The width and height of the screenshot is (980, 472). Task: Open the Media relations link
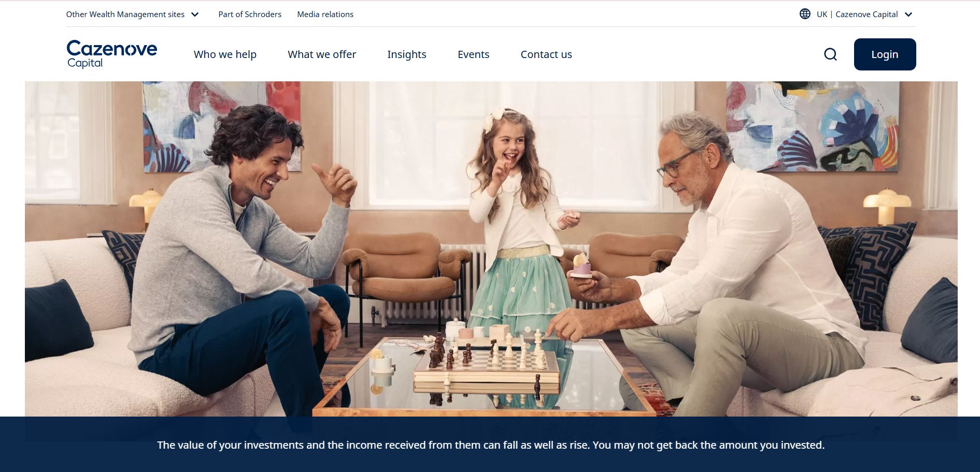click(x=325, y=15)
